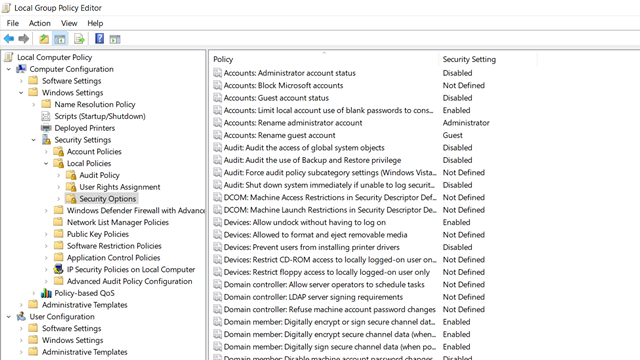Click the Guest value in Security Setting column
This screenshot has height=360, width=640.
click(x=452, y=135)
